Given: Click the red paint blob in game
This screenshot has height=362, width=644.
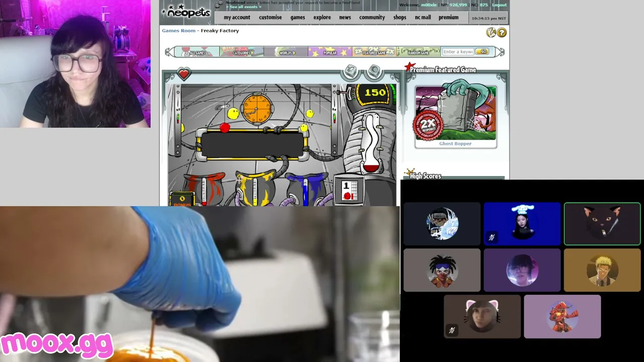Looking at the screenshot, I should (224, 128).
